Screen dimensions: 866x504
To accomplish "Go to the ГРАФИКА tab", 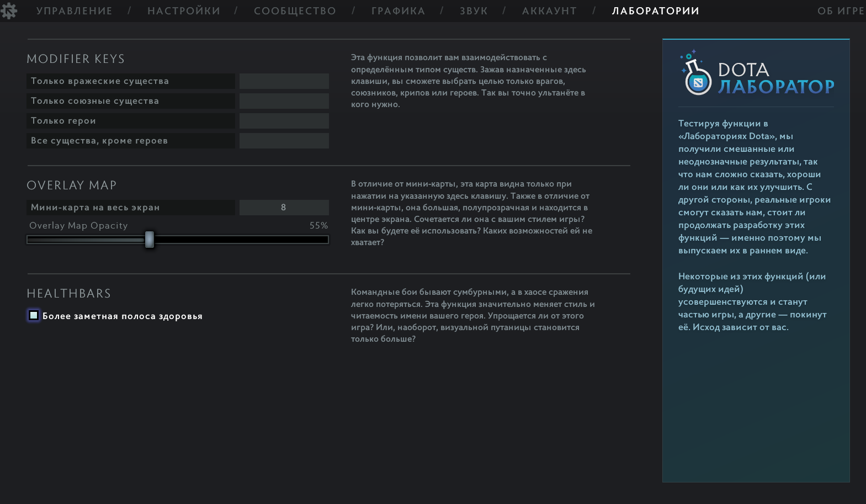I will 398,11.
